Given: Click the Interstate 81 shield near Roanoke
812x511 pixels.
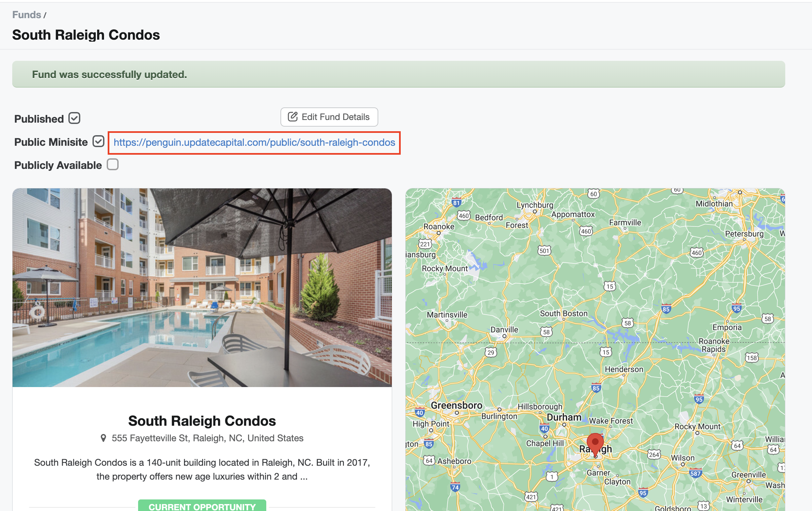Looking at the screenshot, I should click(456, 203).
